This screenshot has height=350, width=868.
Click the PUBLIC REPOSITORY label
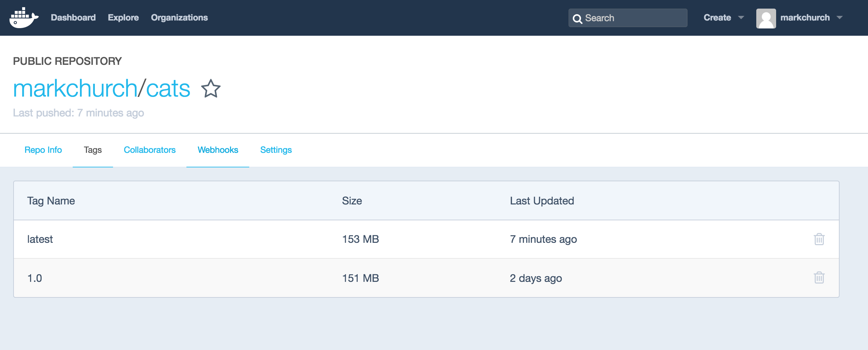67,61
